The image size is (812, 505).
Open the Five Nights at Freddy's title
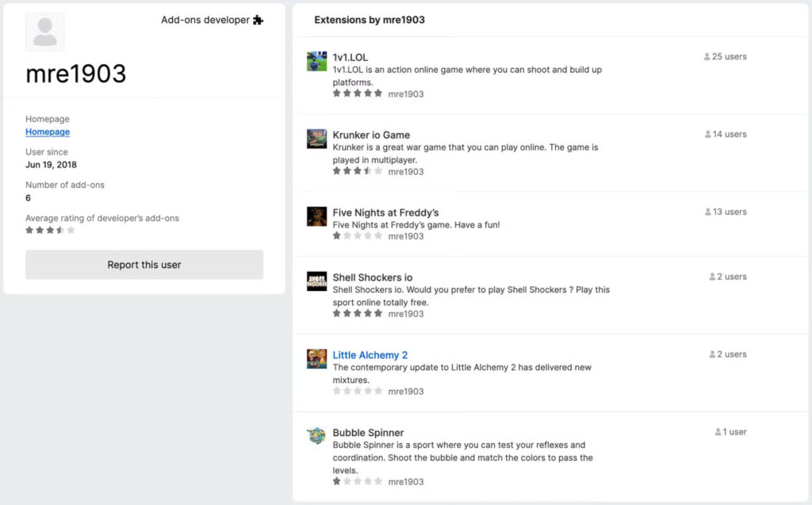click(385, 212)
